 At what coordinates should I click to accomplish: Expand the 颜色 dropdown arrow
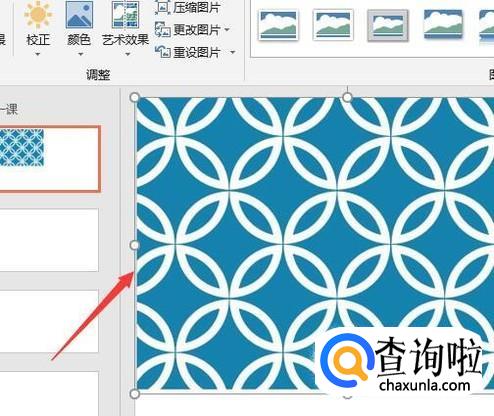click(x=80, y=54)
